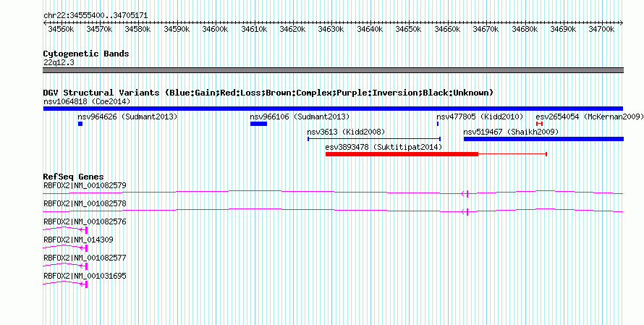Click the nsv964626 (Sudmant2013) label
Screen dimensions: 644x325
coord(128,117)
